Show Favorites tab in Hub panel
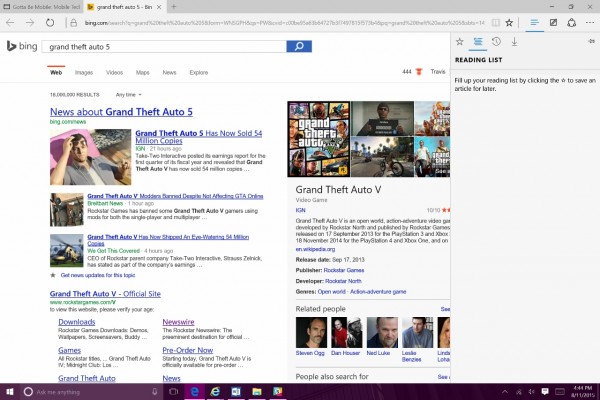The width and height of the screenshot is (600, 400). pos(460,42)
